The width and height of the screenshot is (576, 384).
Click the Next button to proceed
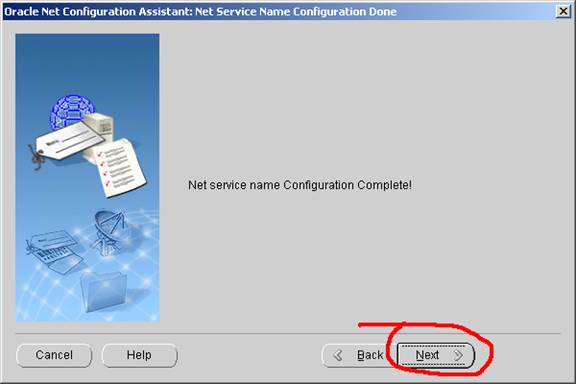click(436, 355)
